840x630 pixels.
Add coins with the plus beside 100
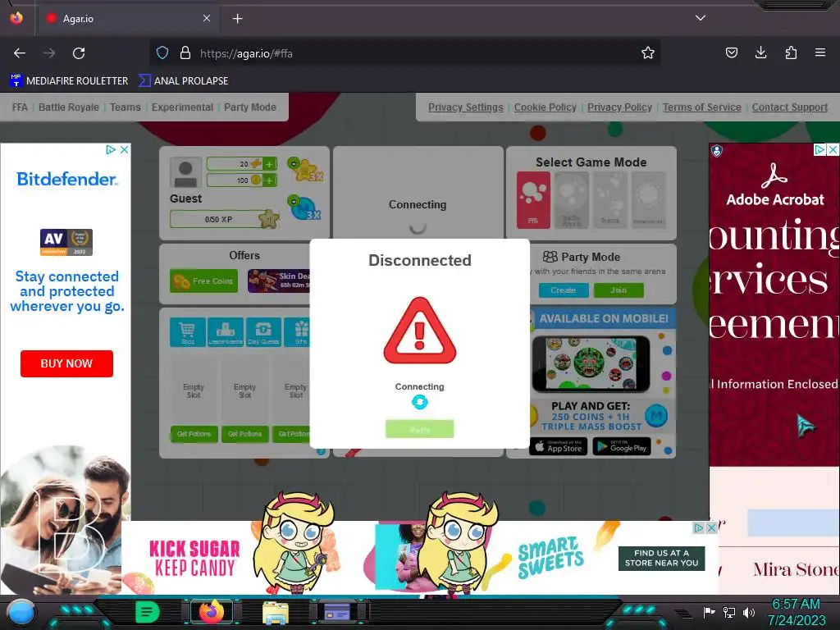tap(269, 180)
